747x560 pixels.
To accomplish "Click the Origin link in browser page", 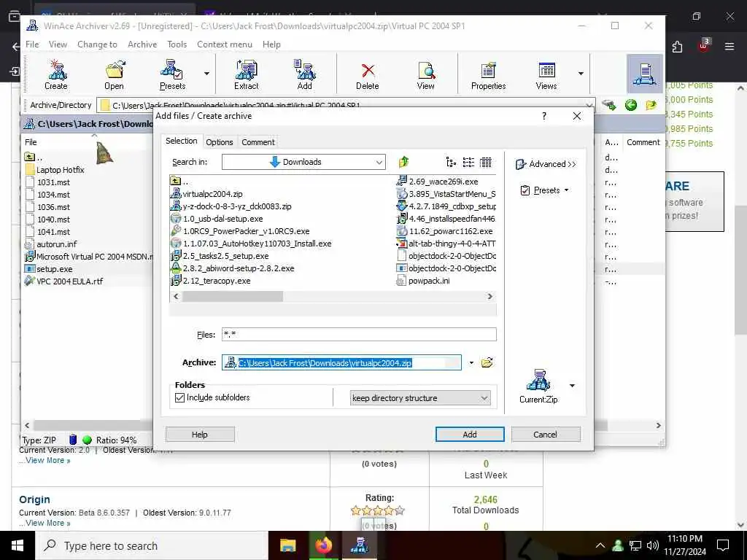I will 34,499.
